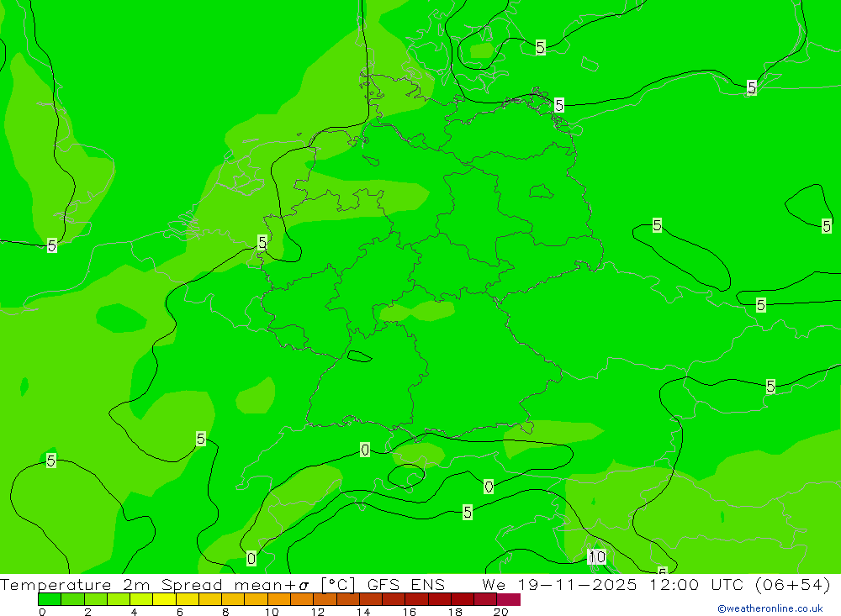Image resolution: width=841 pixels, height=616 pixels.
Task: Click the '10' contour label on the map
Action: [597, 557]
